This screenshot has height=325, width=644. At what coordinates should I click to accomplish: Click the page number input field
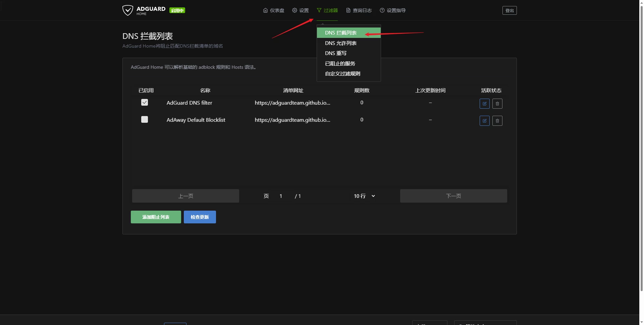(281, 196)
